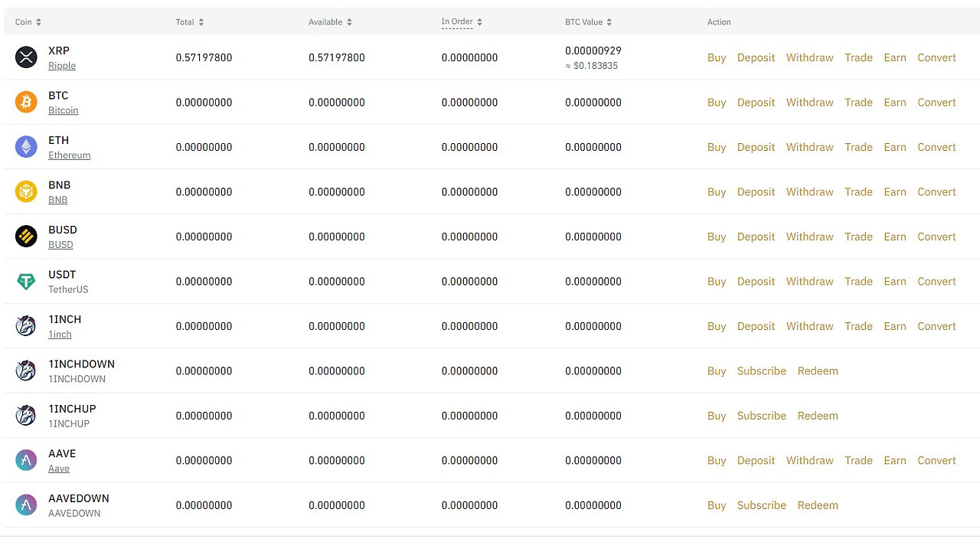This screenshot has width=980, height=542.
Task: Open the Ripple coin info link
Action: pyautogui.click(x=62, y=66)
